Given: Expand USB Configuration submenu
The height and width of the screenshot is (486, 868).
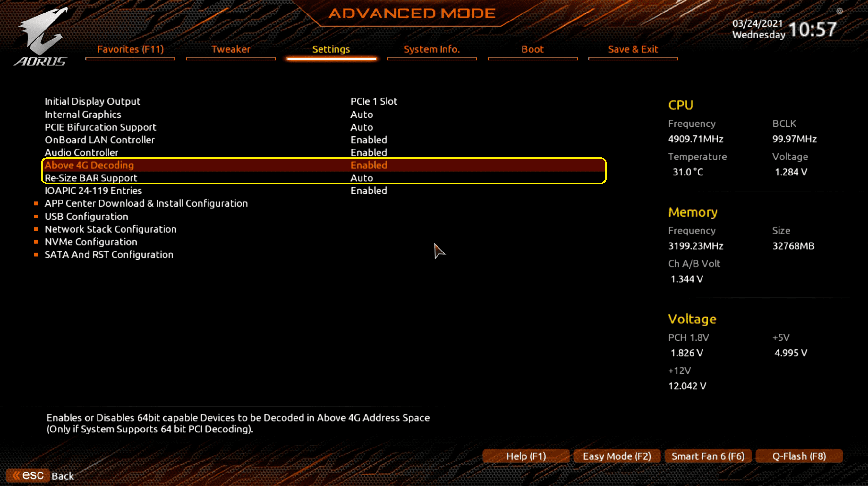Looking at the screenshot, I should click(86, 216).
